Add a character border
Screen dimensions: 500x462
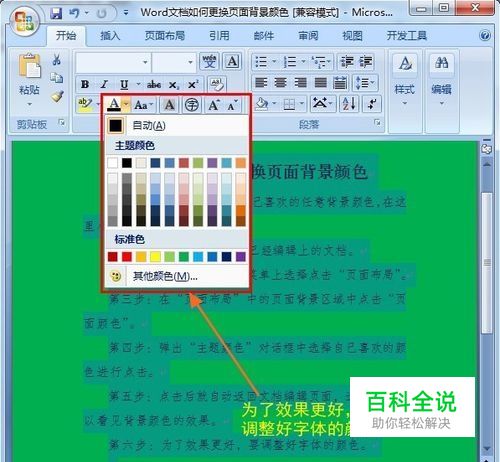tap(232, 61)
